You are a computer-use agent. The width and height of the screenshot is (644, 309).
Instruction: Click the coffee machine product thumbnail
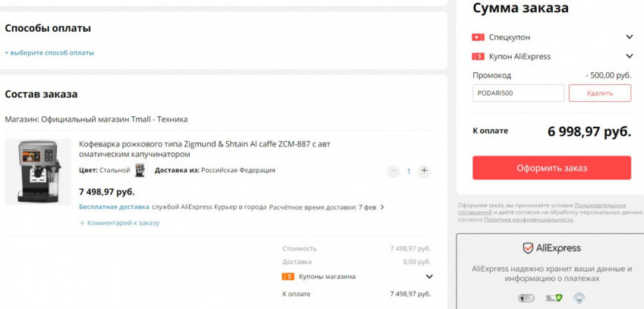38,172
